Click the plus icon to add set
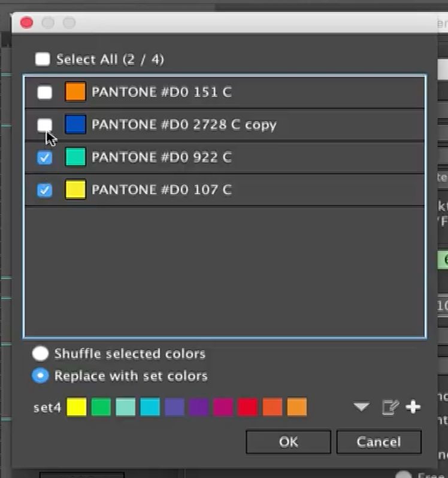Viewport: 448px width, 478px height. click(x=413, y=407)
